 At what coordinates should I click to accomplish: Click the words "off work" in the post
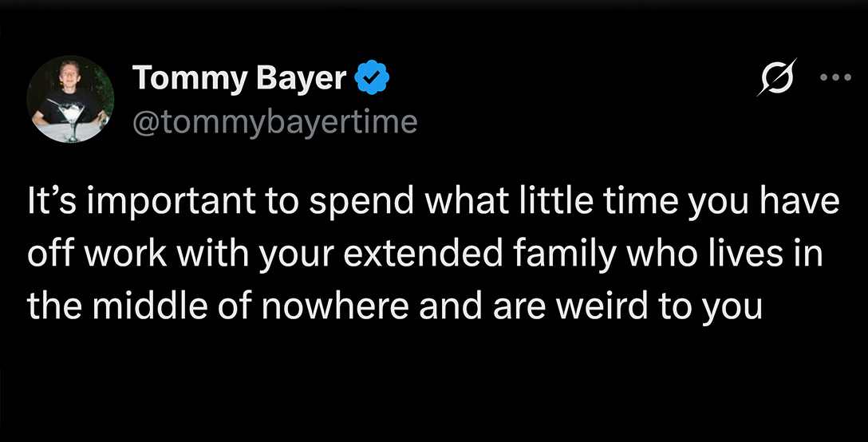click(x=97, y=254)
